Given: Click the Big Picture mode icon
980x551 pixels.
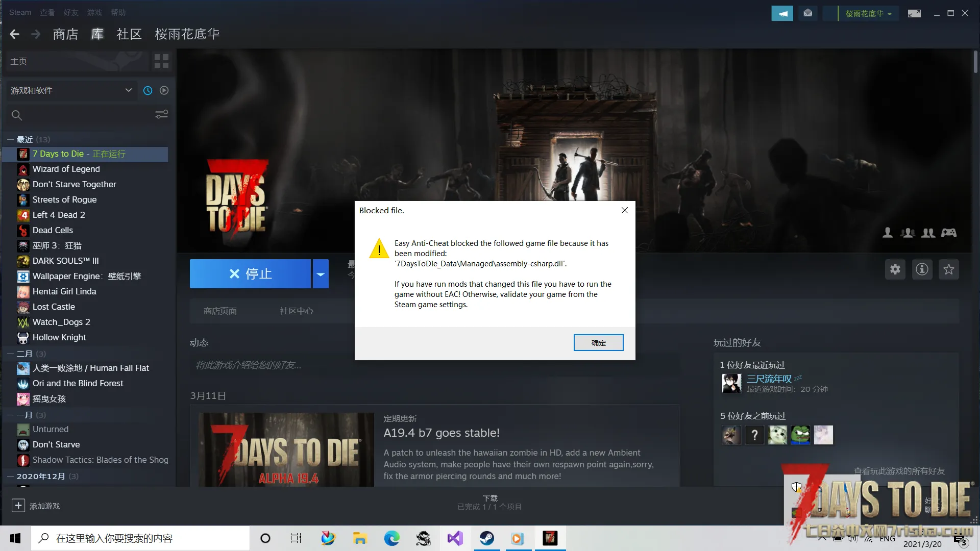Looking at the screenshot, I should coord(914,13).
